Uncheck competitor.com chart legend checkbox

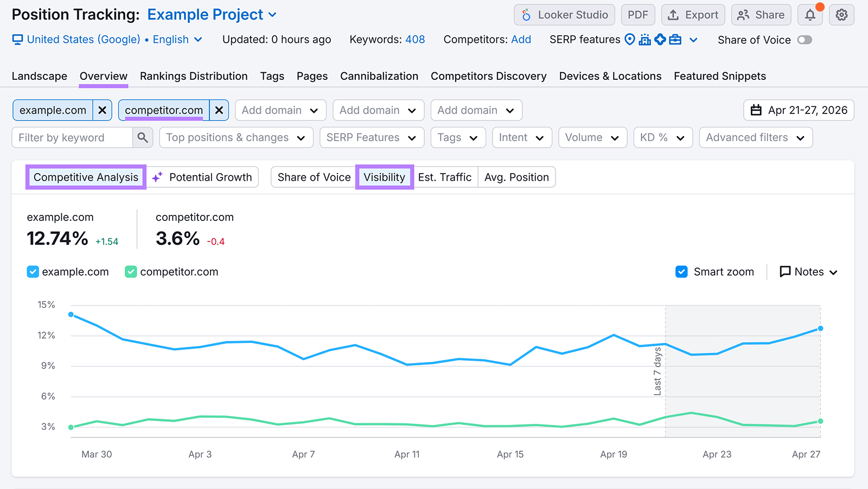pos(131,272)
